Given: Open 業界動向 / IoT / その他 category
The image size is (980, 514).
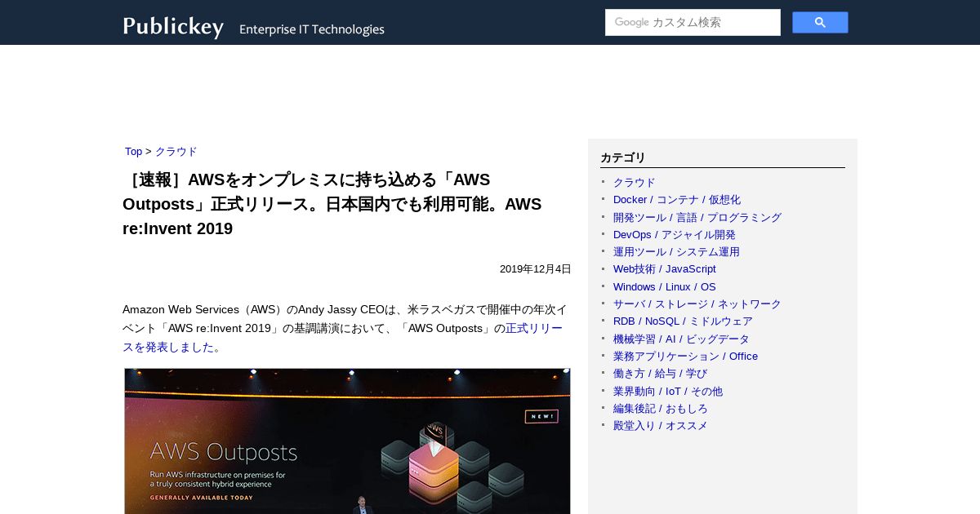Looking at the screenshot, I should tap(668, 392).
